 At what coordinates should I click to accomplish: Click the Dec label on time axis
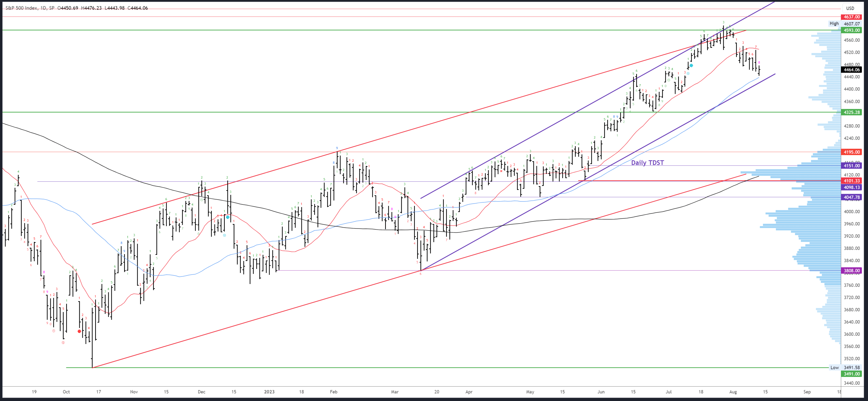[202, 392]
